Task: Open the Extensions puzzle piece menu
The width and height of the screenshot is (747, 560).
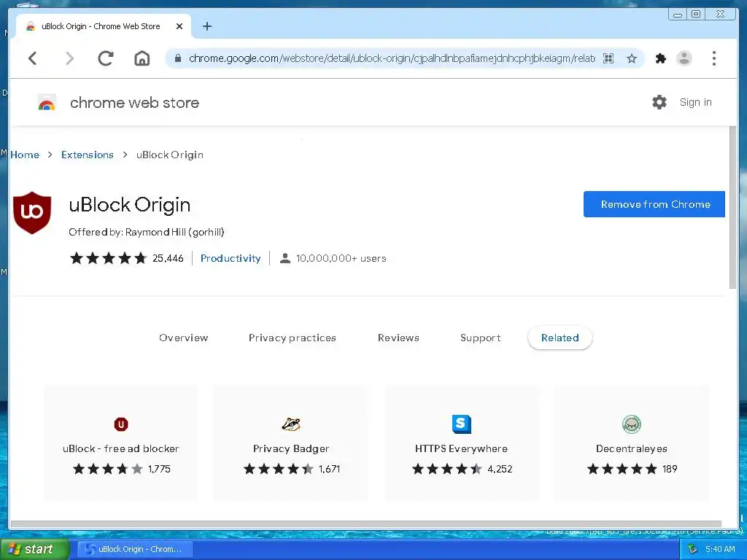Action: (x=661, y=58)
